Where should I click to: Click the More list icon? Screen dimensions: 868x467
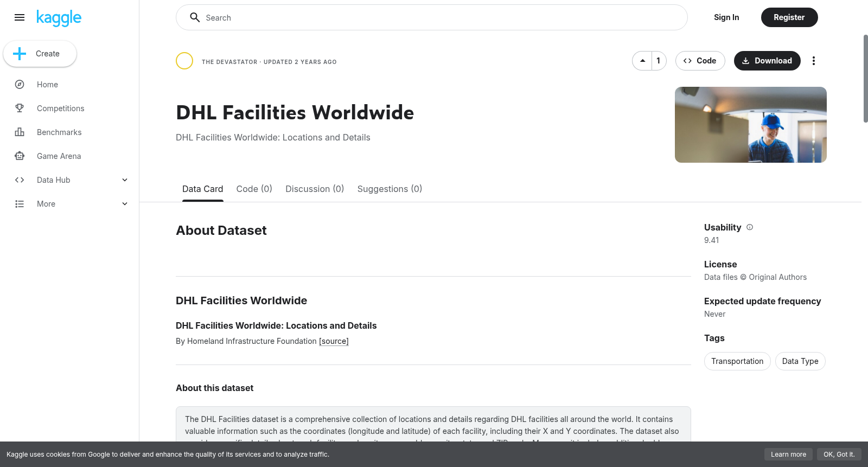(x=20, y=204)
